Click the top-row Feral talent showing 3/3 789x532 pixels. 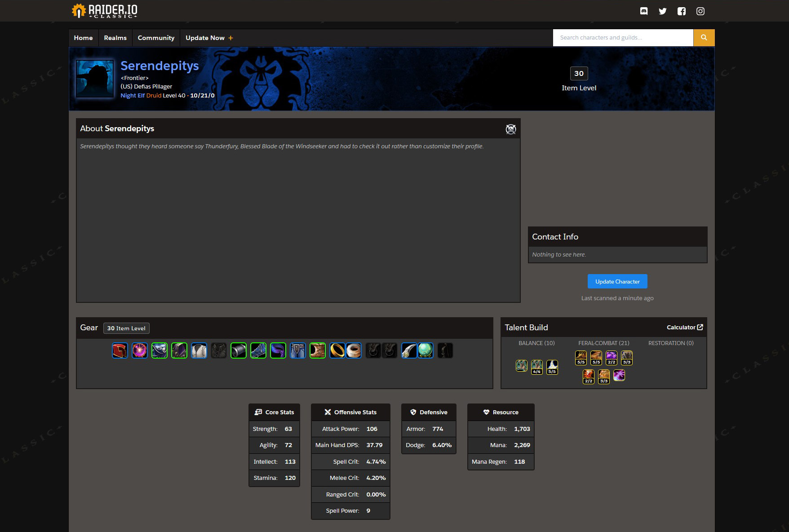627,358
